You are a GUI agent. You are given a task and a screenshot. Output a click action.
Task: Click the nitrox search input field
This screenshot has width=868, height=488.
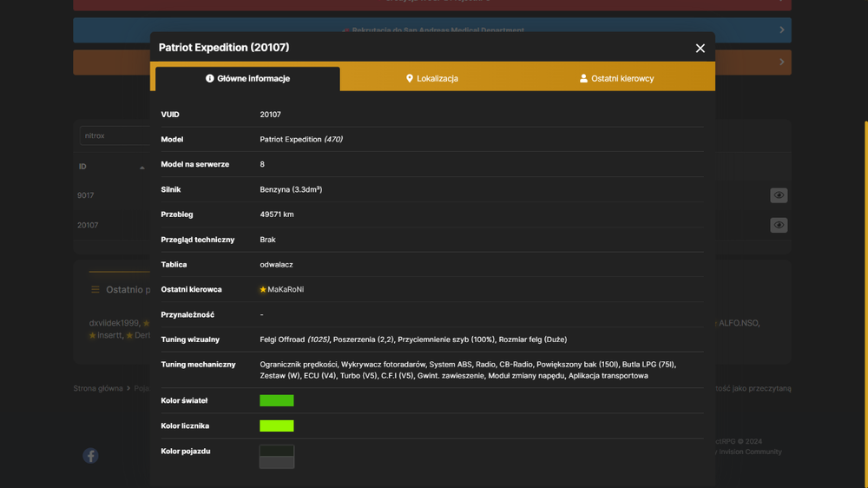point(115,135)
